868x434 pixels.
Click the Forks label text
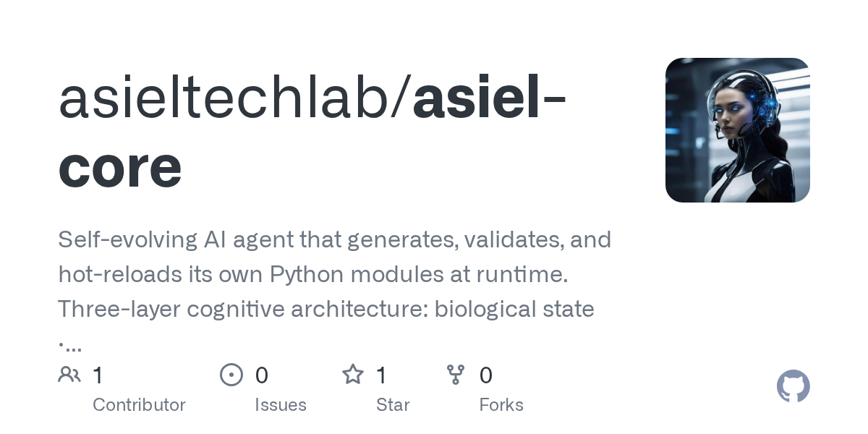pyautogui.click(x=501, y=405)
